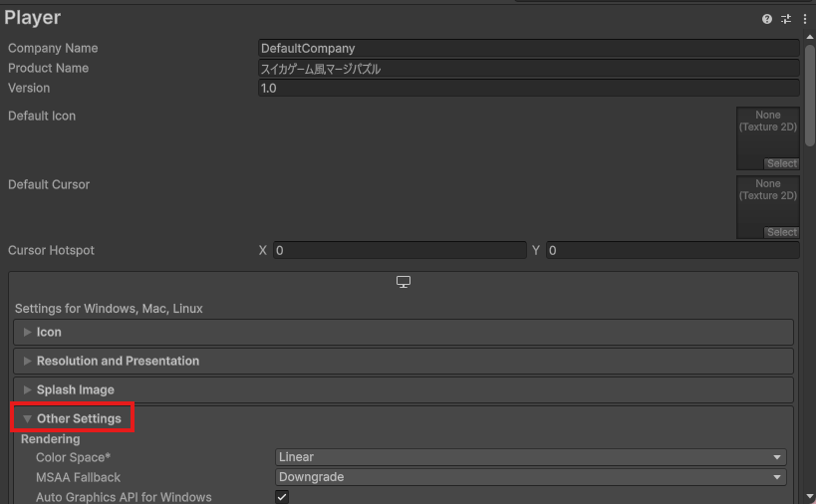816x504 pixels.
Task: Click the Cursor Hotspot label
Action: pos(51,250)
